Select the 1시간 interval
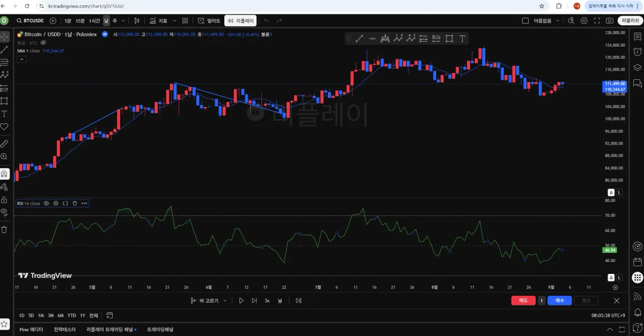The width and height of the screenshot is (644, 336). (94, 21)
